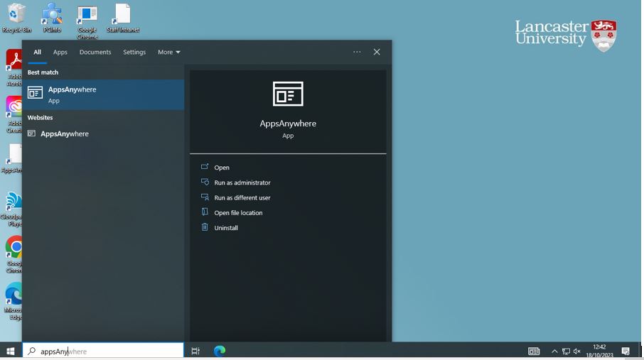The height and width of the screenshot is (360, 644).
Task: Click the Staff Intranet desktop shortcut
Action: coord(123,17)
